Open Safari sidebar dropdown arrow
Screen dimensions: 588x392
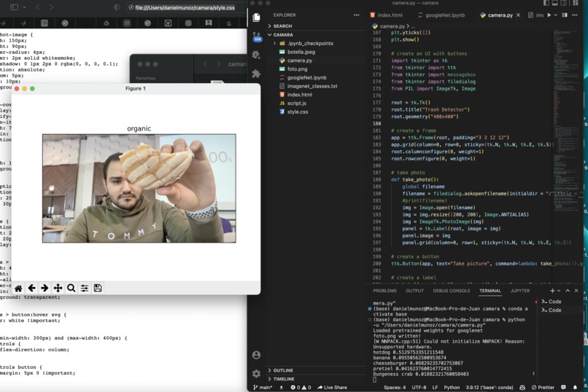coord(24,7)
